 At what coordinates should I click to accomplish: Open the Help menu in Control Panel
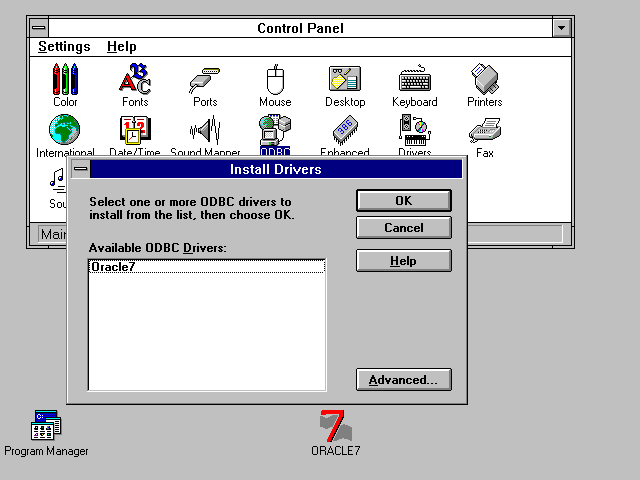click(x=122, y=47)
